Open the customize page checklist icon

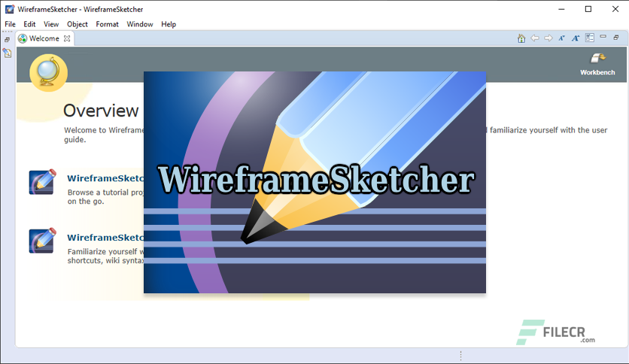coord(590,38)
